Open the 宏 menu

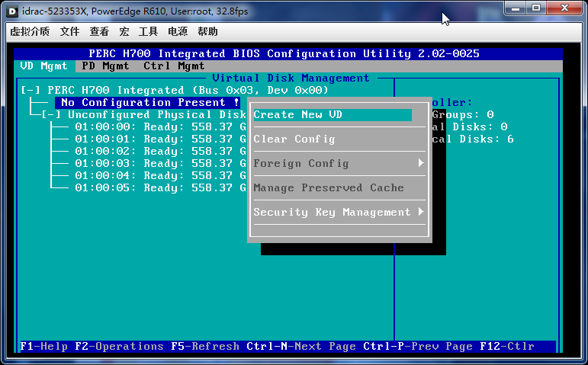click(x=124, y=31)
